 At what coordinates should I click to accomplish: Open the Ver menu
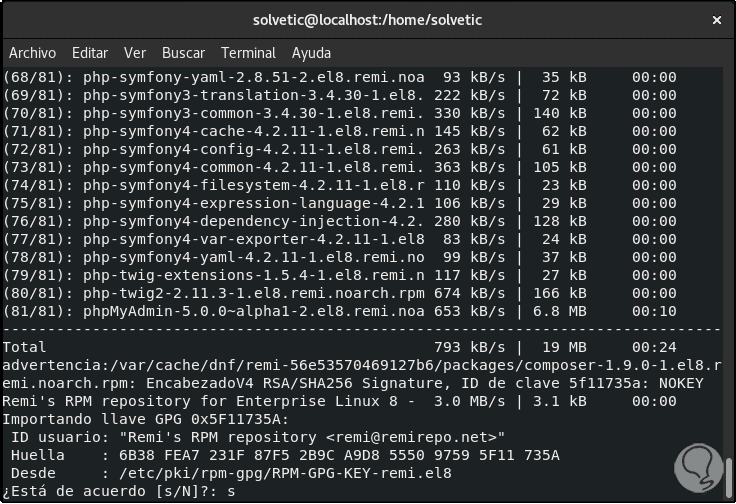point(135,53)
